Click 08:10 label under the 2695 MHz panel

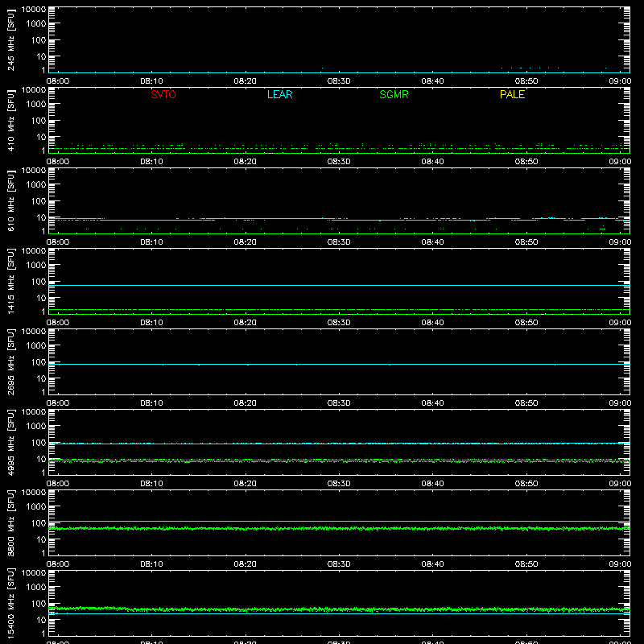point(151,403)
